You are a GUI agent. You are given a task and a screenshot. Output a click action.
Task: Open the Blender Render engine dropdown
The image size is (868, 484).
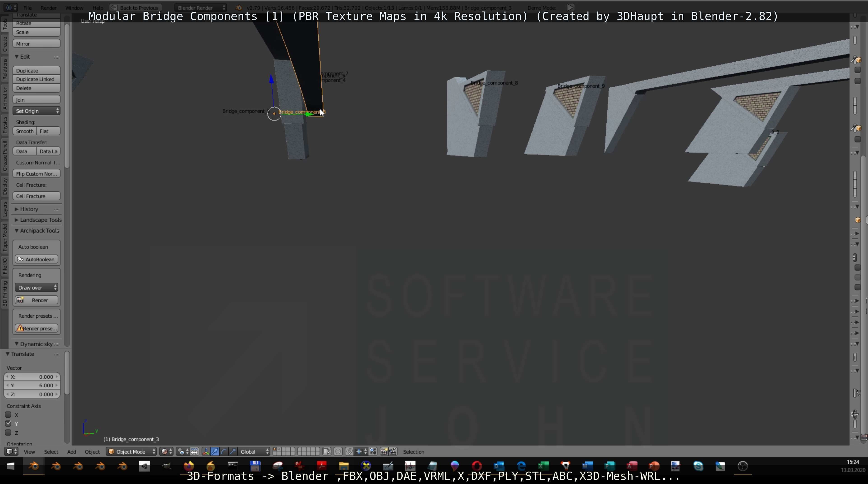(201, 7)
